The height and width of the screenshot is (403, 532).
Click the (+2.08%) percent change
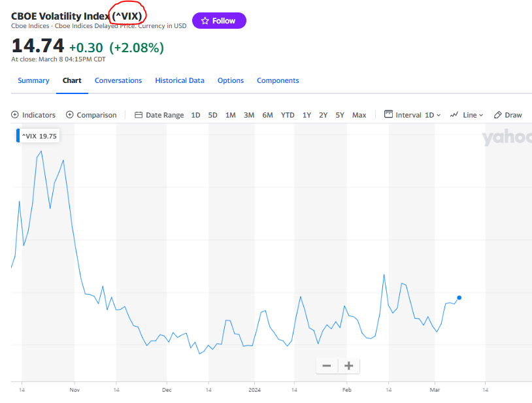[x=137, y=48]
